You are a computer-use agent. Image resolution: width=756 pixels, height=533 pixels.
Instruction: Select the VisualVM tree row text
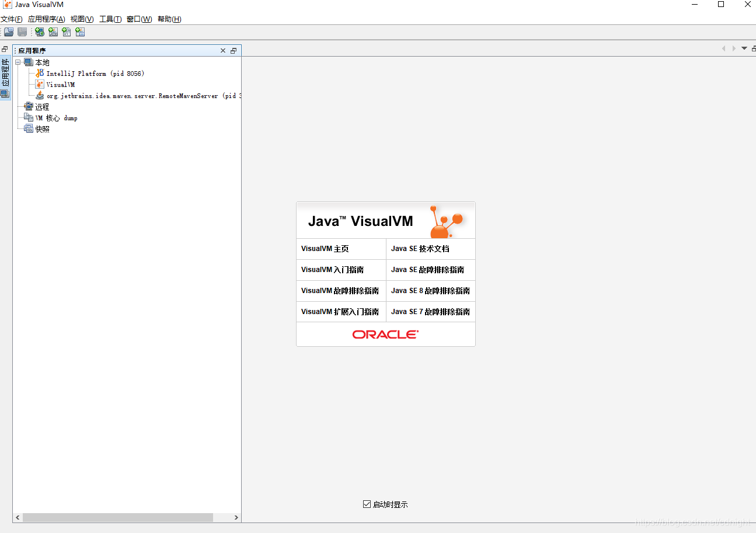61,85
